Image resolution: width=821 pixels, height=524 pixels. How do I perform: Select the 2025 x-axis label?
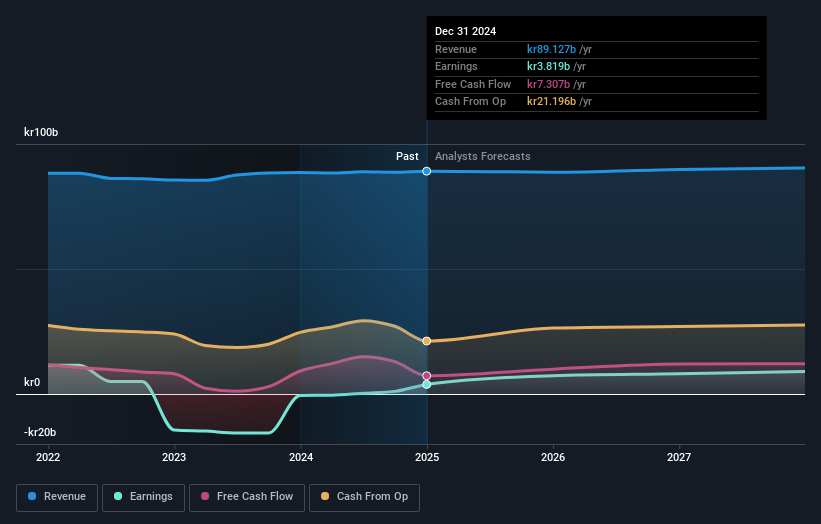pyautogui.click(x=427, y=457)
